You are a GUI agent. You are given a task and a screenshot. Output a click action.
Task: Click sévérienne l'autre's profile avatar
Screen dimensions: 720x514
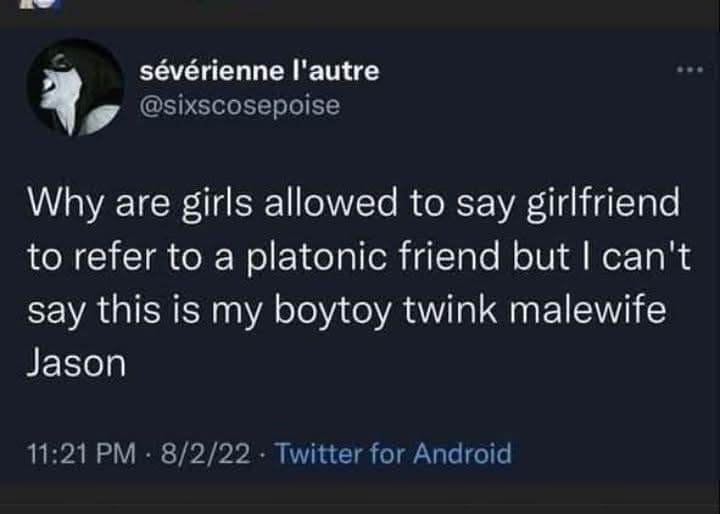coord(82,86)
